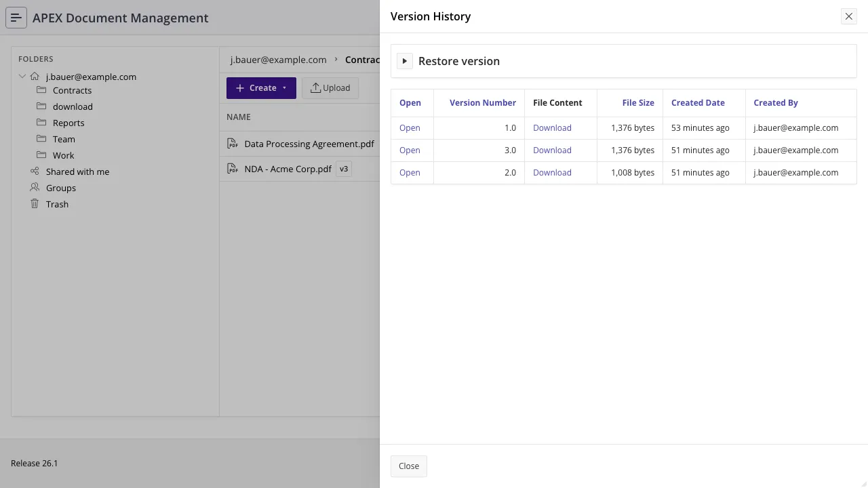The image size is (868, 488).
Task: Click the Close button at bottom
Action: tap(409, 466)
